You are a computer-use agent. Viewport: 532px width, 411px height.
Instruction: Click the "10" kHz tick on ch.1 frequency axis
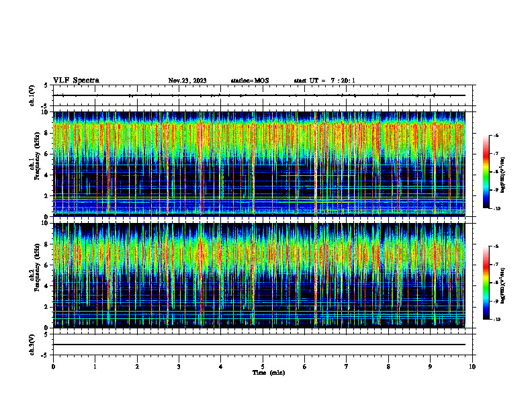tap(46, 112)
